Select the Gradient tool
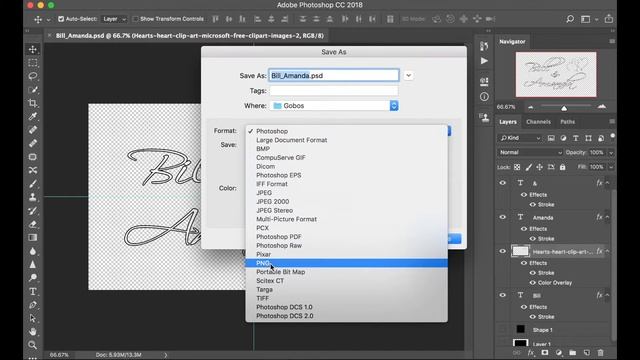This screenshot has width=640, height=360. point(33,238)
